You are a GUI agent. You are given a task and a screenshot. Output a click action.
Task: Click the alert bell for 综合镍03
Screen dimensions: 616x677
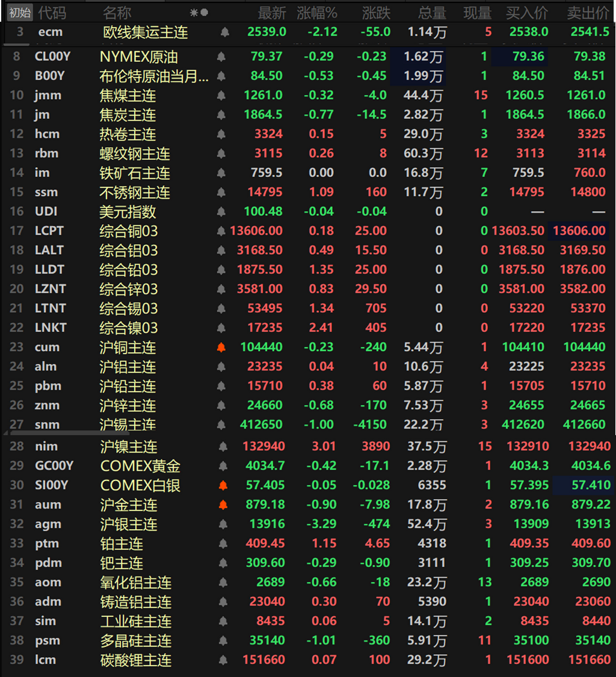coord(221,328)
